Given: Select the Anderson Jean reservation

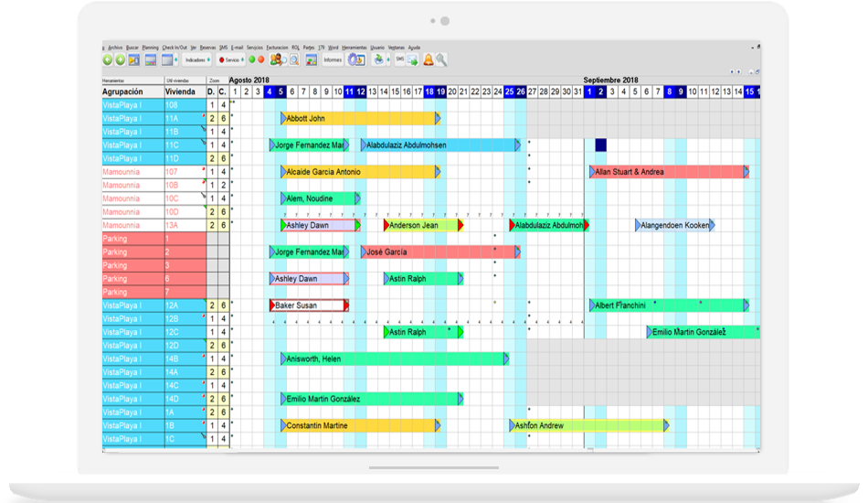Looking at the screenshot, I should pos(423,226).
